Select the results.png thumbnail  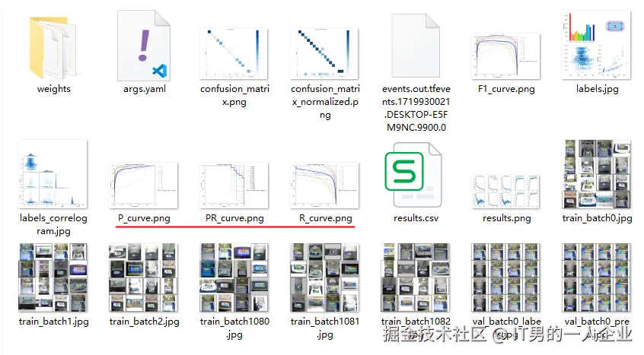coord(506,191)
